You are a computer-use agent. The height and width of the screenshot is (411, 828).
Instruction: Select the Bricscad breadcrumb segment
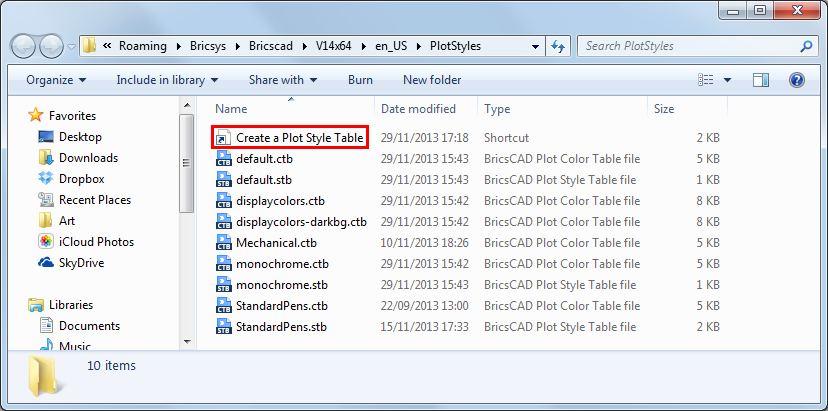pos(271,46)
